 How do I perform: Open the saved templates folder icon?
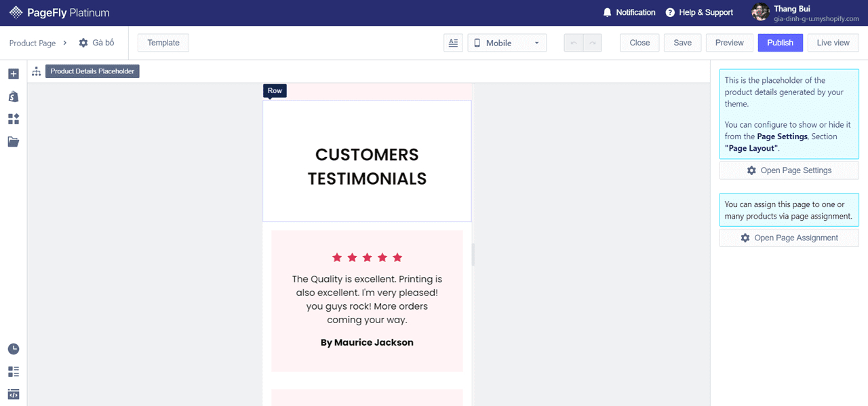click(x=13, y=141)
